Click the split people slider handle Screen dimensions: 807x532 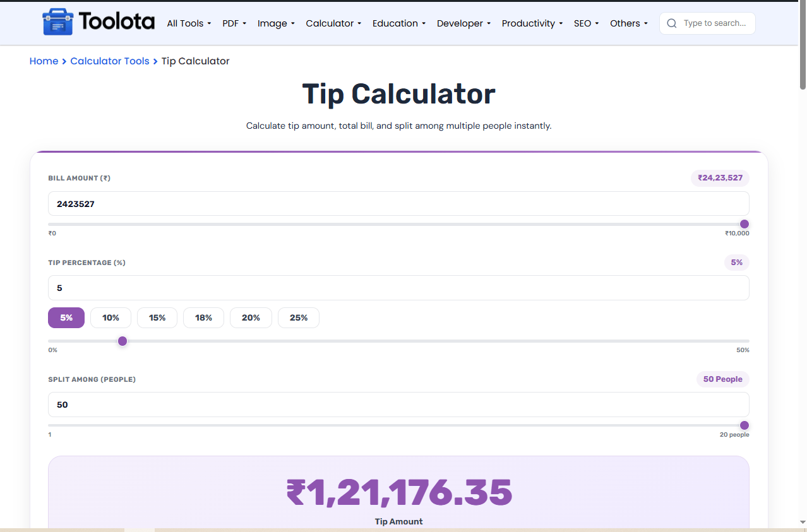744,425
